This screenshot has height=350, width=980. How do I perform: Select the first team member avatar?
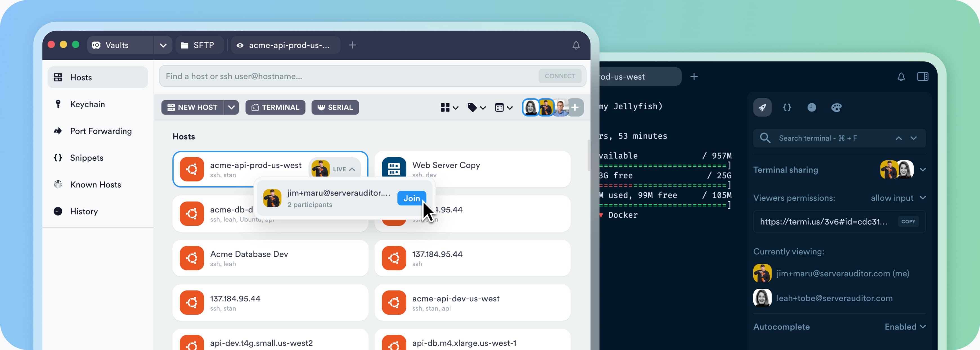[530, 108]
